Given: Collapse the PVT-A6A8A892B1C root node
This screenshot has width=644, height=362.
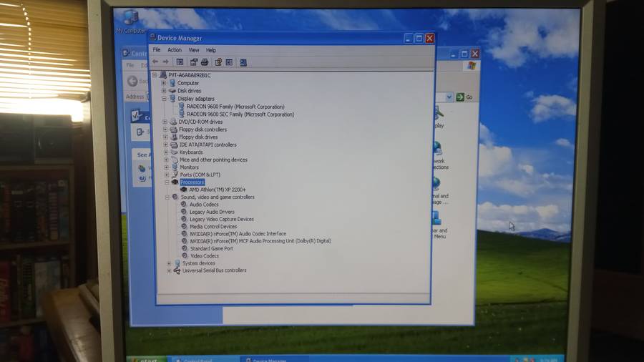Looking at the screenshot, I should pyautogui.click(x=155, y=74).
